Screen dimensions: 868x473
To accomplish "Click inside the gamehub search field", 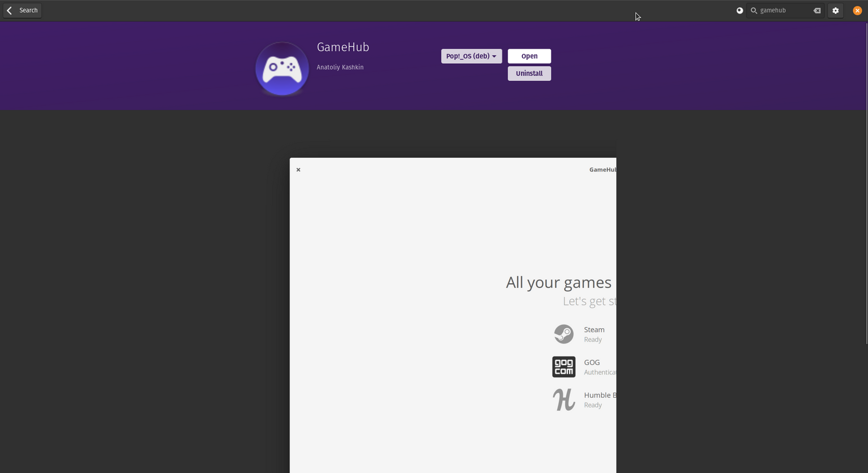I will click(785, 10).
